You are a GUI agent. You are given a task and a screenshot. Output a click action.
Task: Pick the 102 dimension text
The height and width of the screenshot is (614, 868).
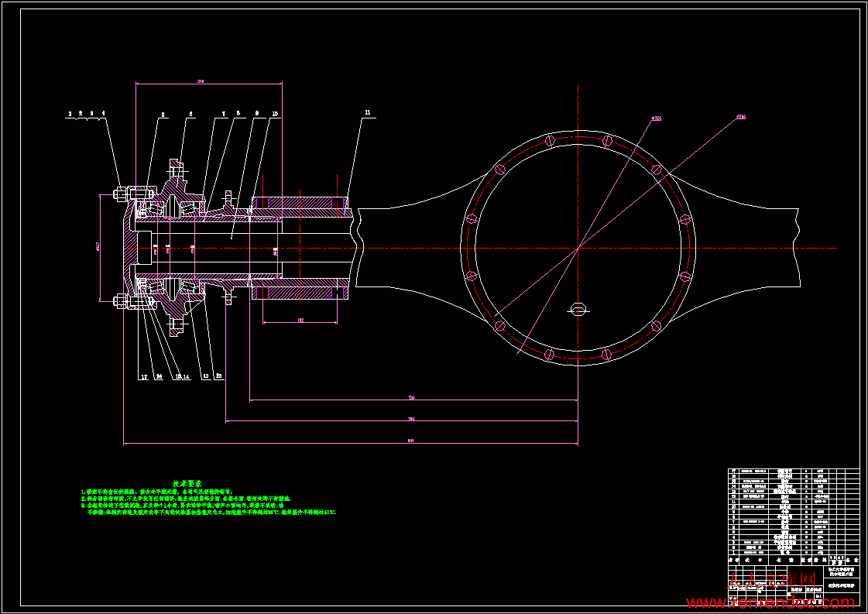(300, 320)
